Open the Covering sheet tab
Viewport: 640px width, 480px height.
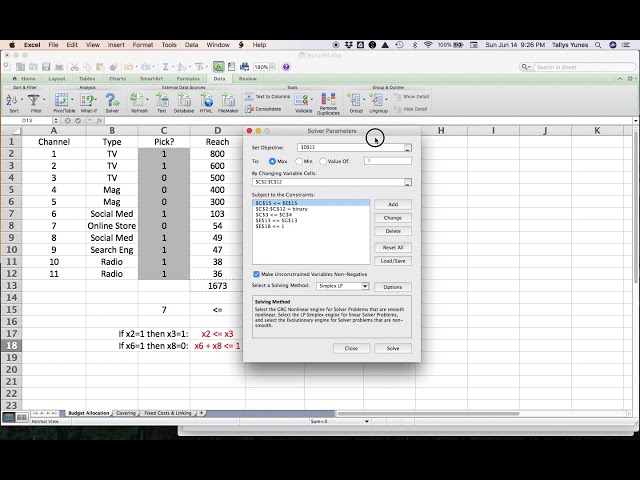point(126,413)
